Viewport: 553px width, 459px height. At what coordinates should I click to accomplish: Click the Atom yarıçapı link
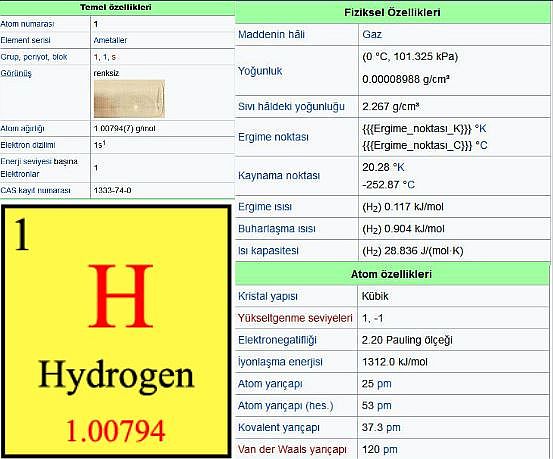270,384
